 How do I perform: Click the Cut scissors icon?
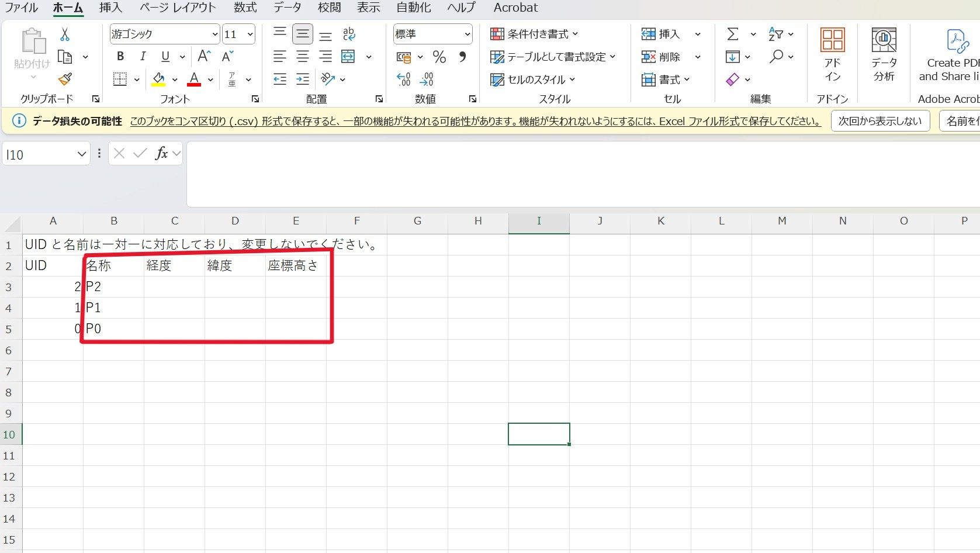(x=65, y=34)
